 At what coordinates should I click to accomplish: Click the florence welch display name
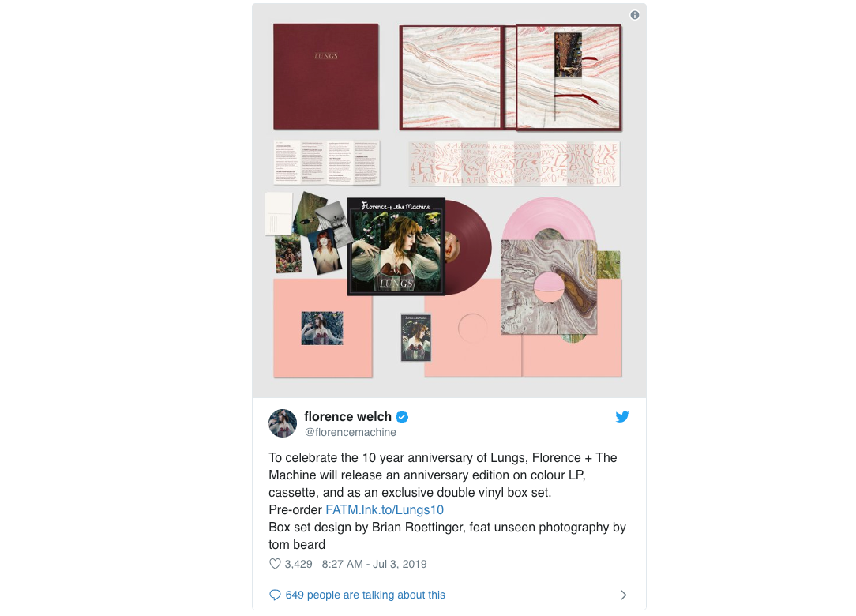click(x=347, y=417)
